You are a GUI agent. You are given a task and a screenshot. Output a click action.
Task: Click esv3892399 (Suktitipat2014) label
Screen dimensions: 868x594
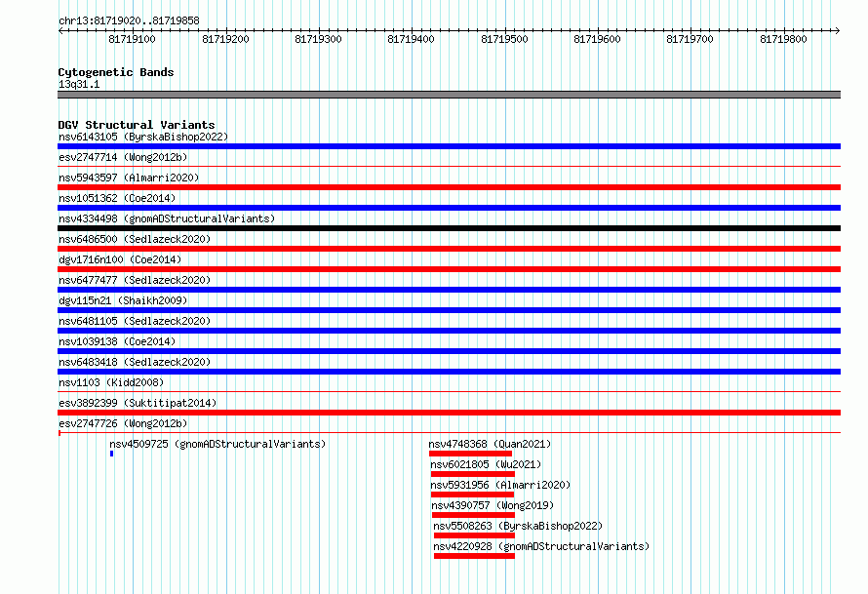click(138, 403)
